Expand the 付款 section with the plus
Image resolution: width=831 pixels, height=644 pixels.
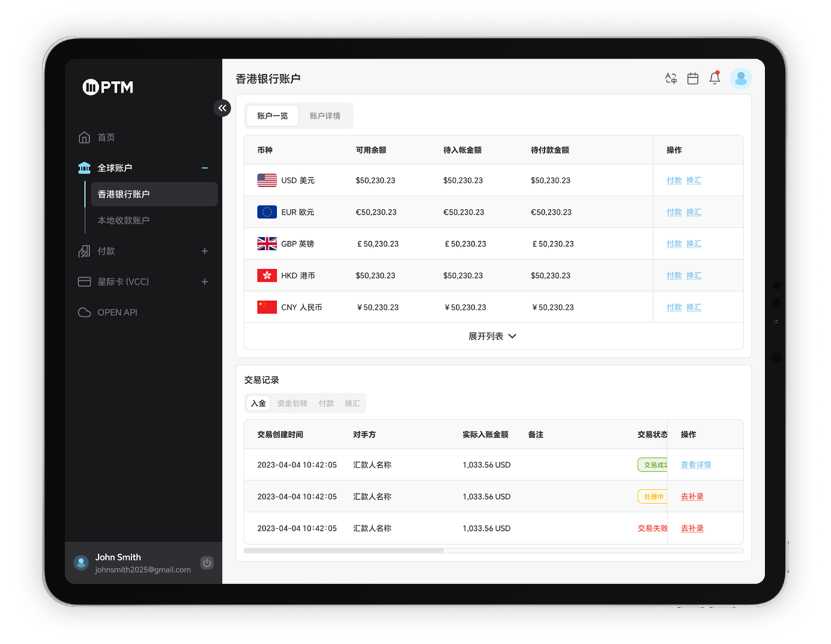point(205,251)
